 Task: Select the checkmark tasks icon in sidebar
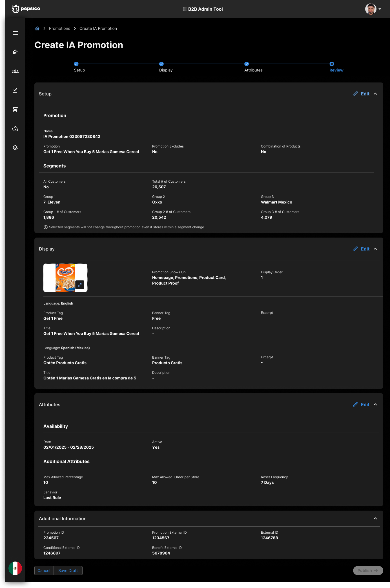tap(15, 90)
